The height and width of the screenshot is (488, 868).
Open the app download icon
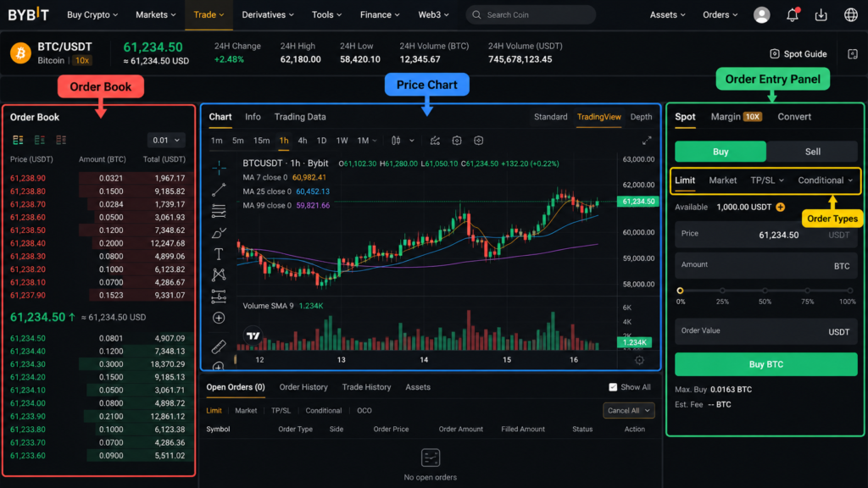tap(821, 15)
